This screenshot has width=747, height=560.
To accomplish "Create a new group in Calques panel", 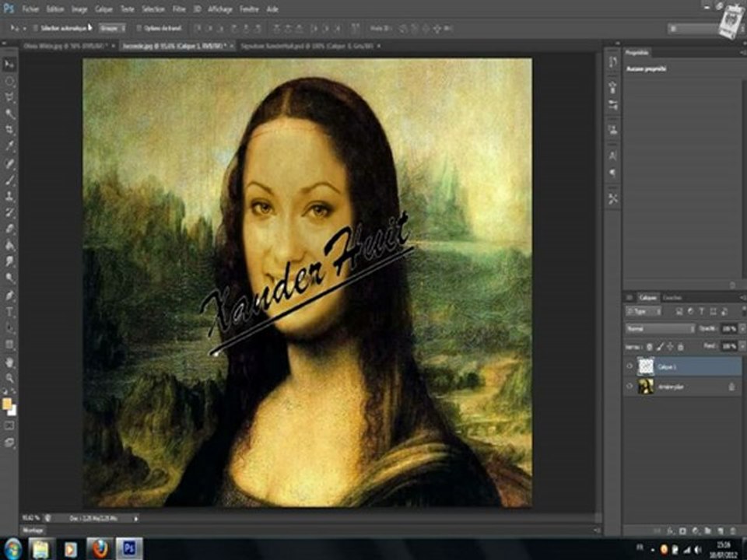I will coord(708,530).
